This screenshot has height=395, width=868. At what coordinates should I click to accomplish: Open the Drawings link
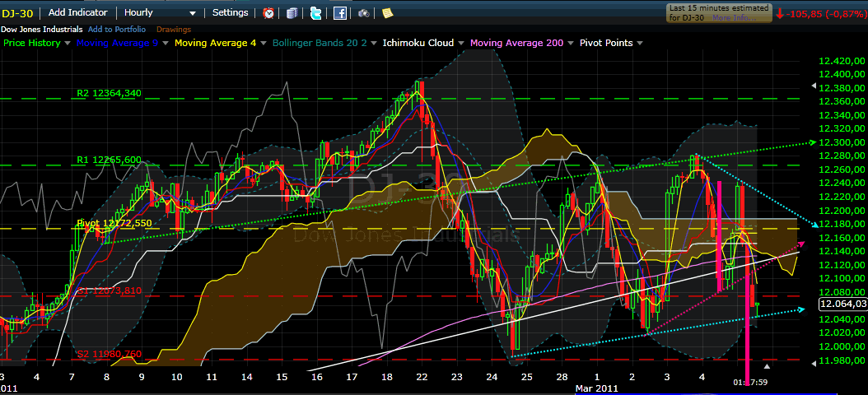click(174, 30)
